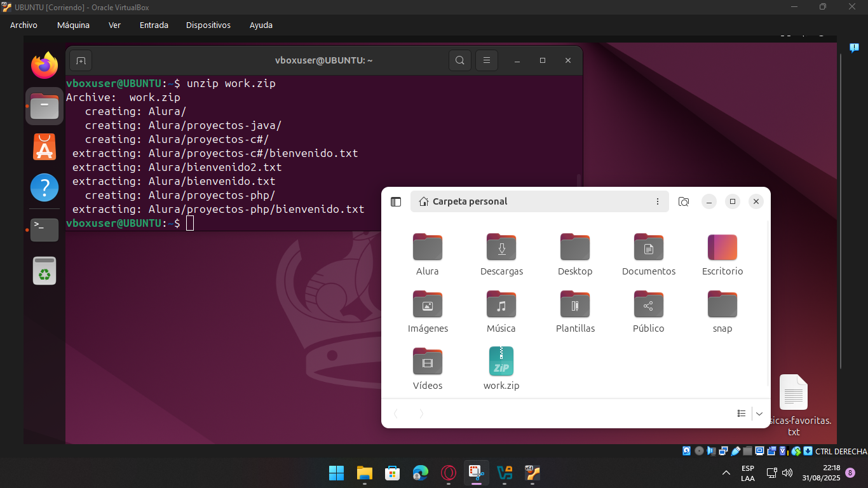The height and width of the screenshot is (488, 868).
Task: Select the Descargas folder
Action: (x=501, y=254)
